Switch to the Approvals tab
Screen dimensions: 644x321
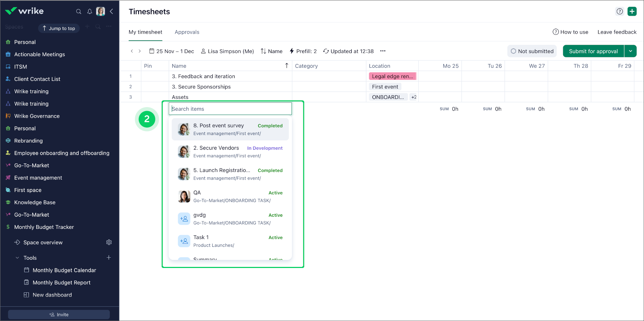[187, 32]
